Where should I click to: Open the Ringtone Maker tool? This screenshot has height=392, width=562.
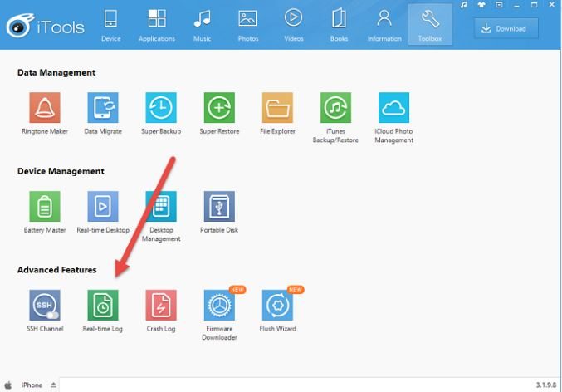45,107
